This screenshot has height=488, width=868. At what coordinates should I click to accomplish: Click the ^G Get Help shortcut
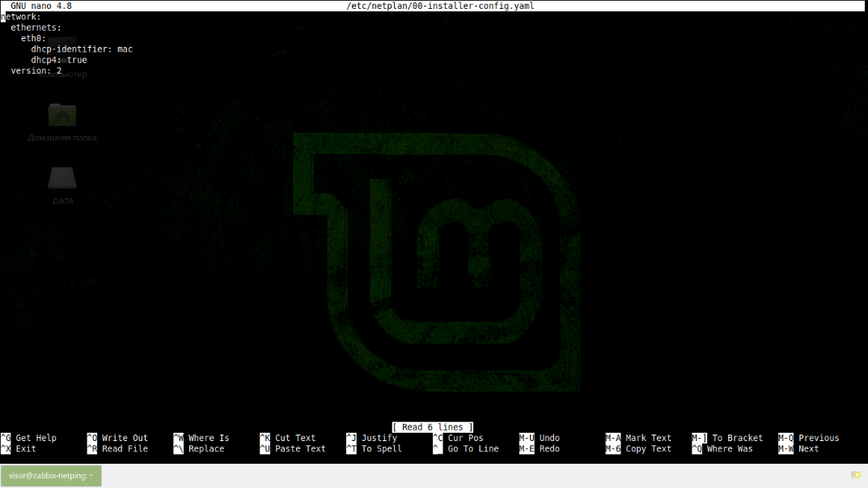29,438
